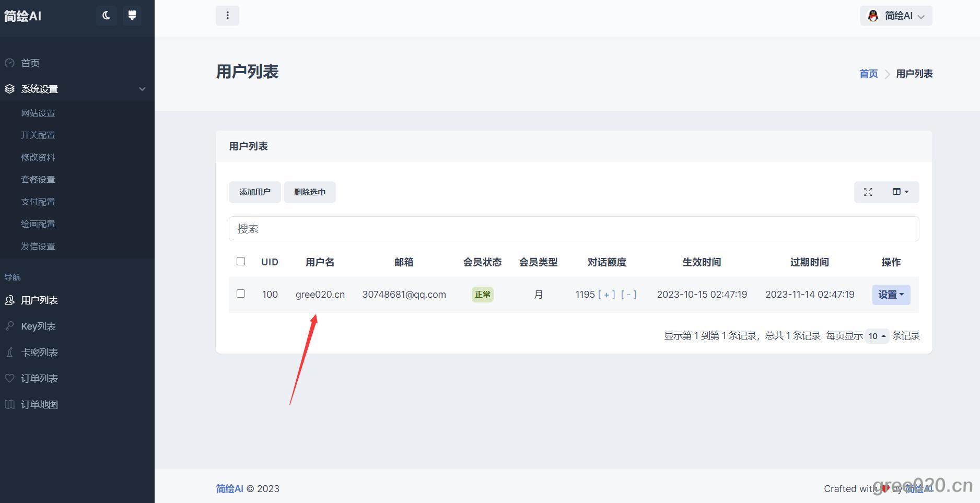Click the 订单列表 heart icon
The height and width of the screenshot is (503, 980).
point(9,379)
